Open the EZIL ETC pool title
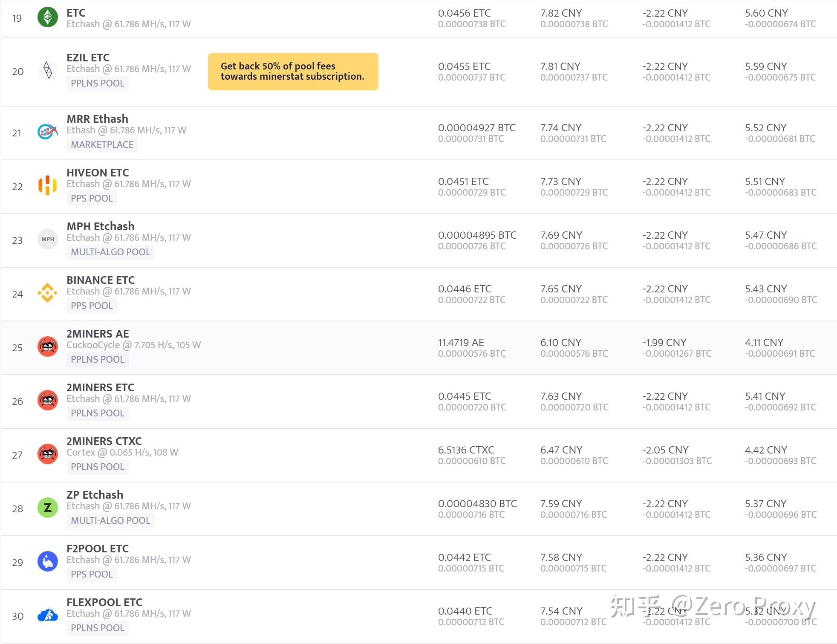This screenshot has height=644, width=837. pyautogui.click(x=88, y=58)
